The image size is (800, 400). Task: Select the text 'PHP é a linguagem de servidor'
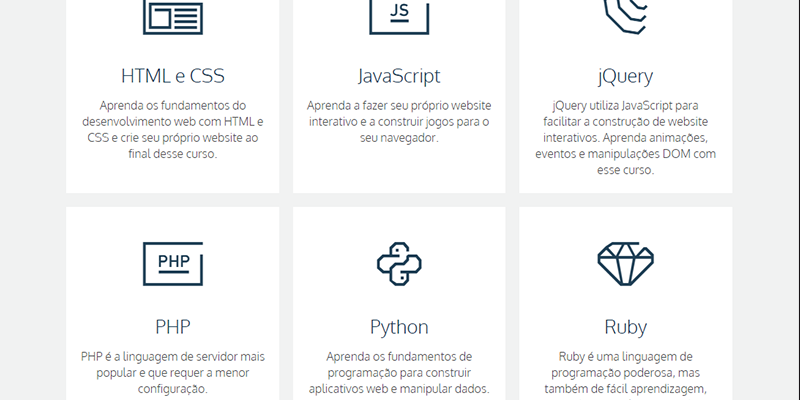(159, 357)
